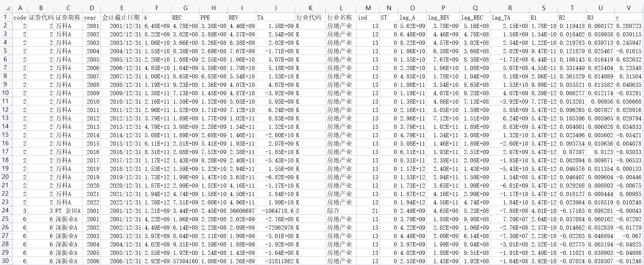Screen dimensions: 644x265
Task: Click the B3 value '0.098281'
Action: [x=600, y=211]
